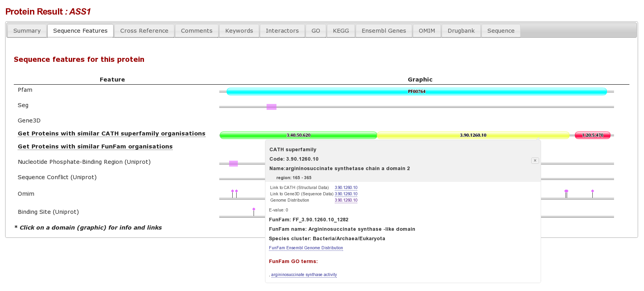Click the rightmost Omim variant marker

(592, 191)
